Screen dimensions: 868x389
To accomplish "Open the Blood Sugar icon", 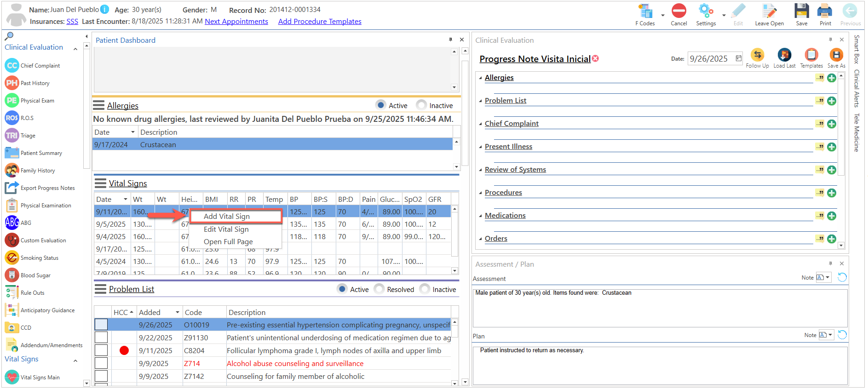I will point(12,275).
